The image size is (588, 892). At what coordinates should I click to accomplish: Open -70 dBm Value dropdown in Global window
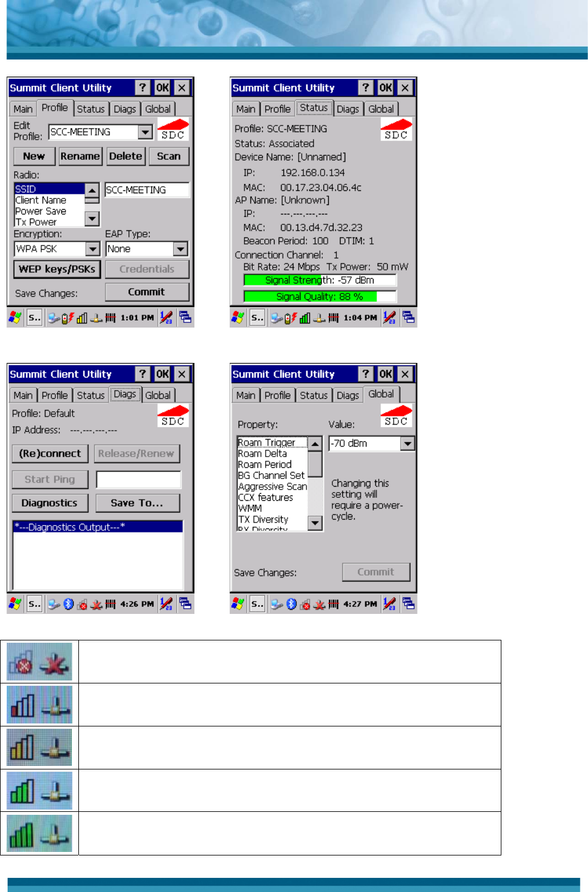(407, 443)
